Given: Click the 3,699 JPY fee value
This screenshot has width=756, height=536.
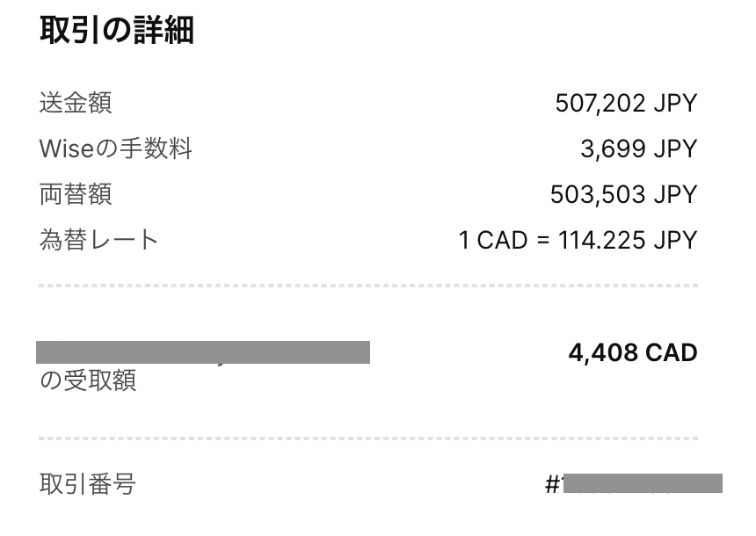Looking at the screenshot, I should click(639, 148).
